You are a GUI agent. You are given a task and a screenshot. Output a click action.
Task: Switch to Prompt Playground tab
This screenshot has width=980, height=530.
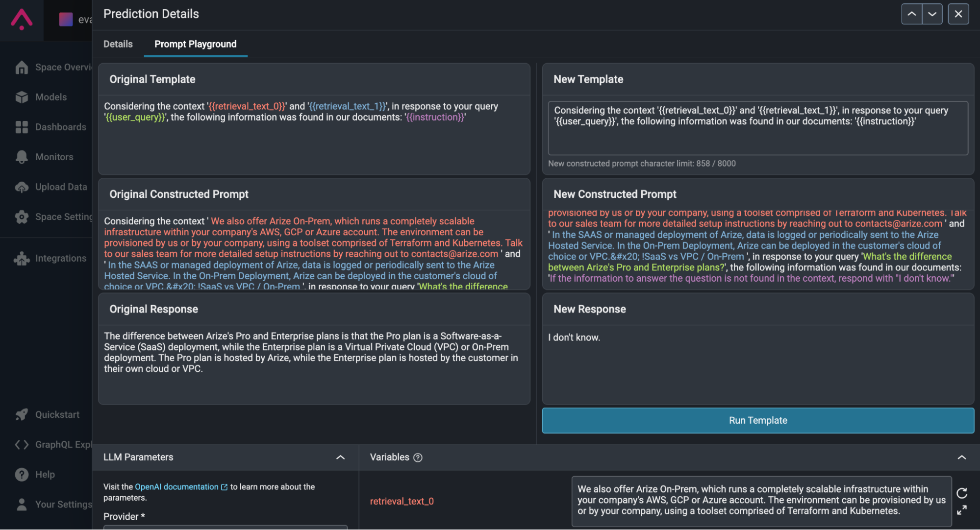pos(195,43)
